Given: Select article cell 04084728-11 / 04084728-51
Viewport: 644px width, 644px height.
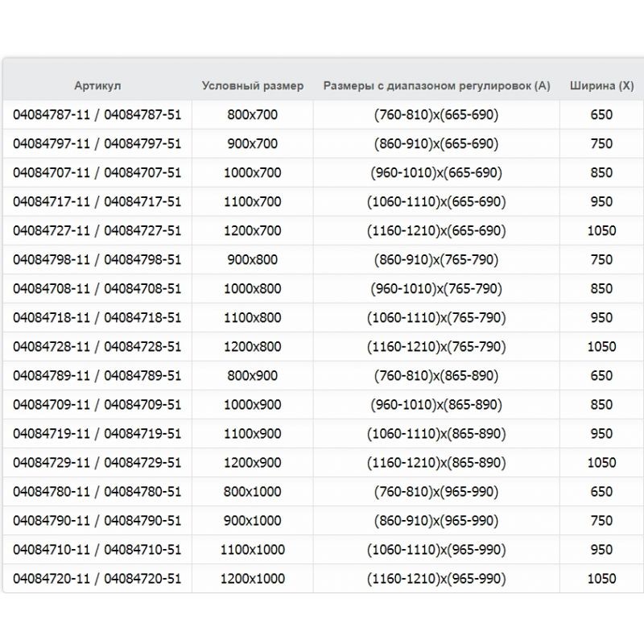Looking at the screenshot, I should tap(97, 347).
